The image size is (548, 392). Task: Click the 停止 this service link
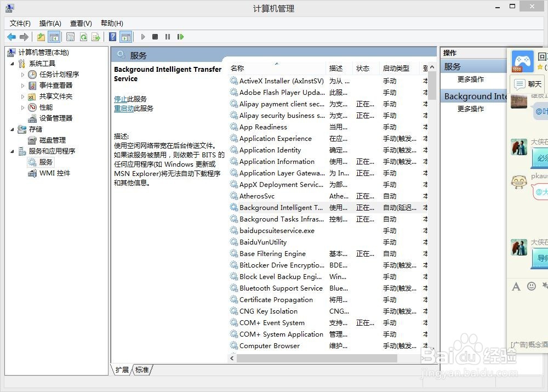point(121,99)
